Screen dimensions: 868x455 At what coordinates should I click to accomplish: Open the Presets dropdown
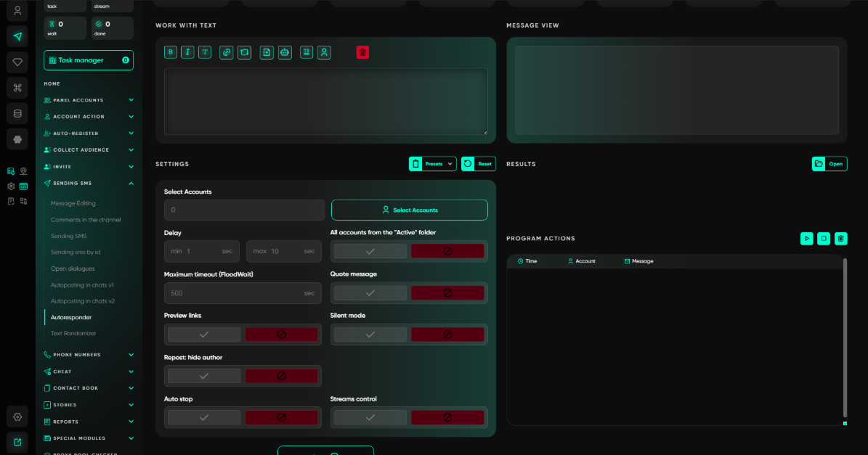tap(433, 164)
